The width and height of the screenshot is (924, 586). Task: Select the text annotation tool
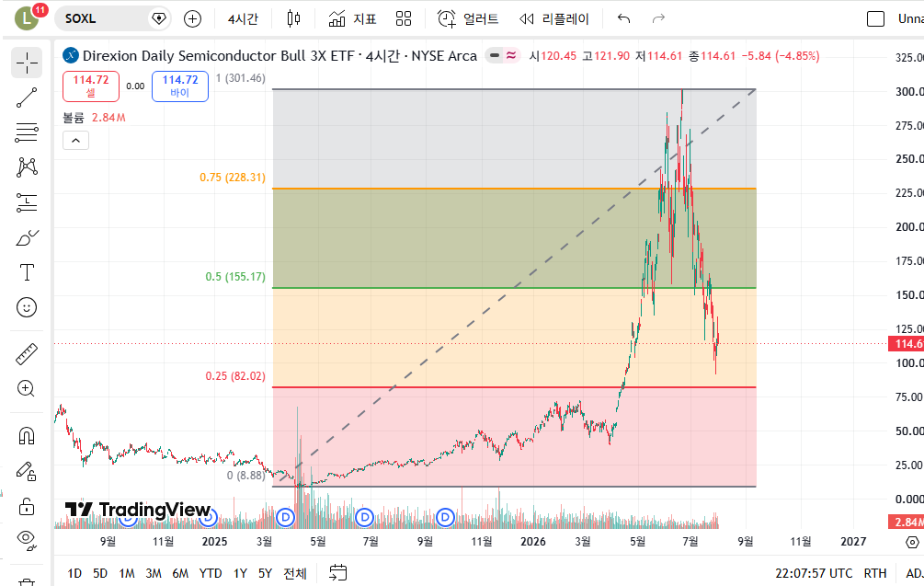(x=27, y=272)
